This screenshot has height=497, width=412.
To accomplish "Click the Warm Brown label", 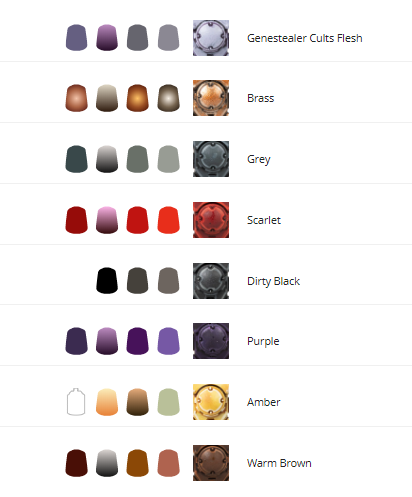I will [279, 463].
